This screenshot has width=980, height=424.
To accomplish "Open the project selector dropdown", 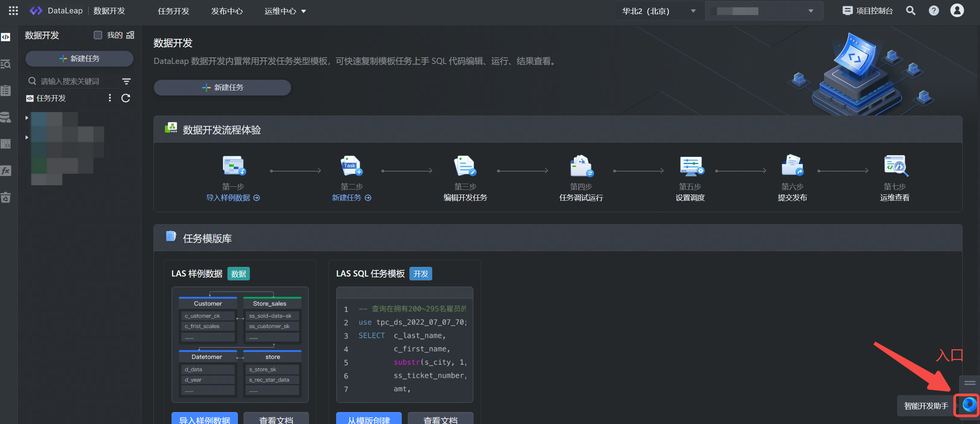I will tap(764, 11).
